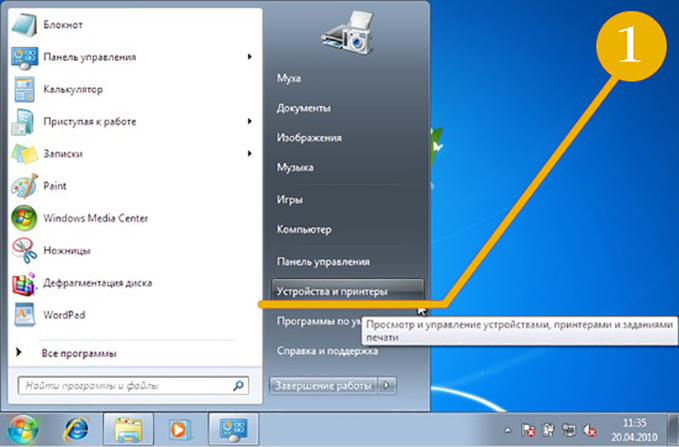This screenshot has height=447, width=679.
Task: Open Документы in the right pane
Action: 304,107
